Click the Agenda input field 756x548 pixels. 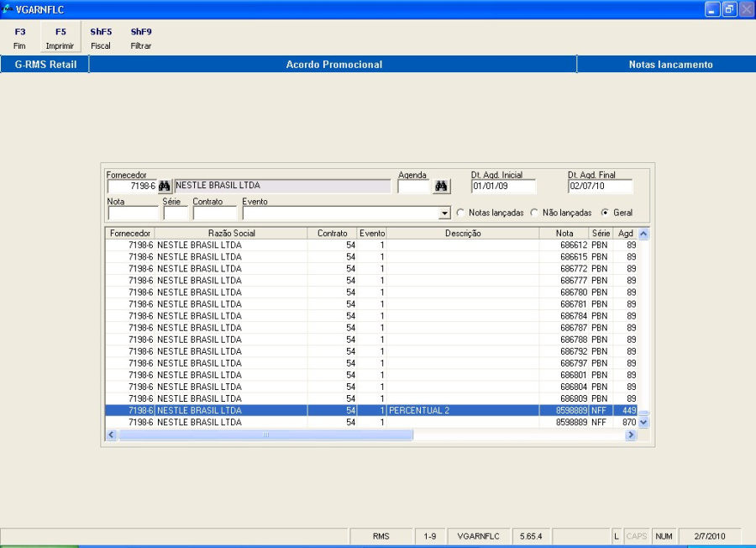414,187
